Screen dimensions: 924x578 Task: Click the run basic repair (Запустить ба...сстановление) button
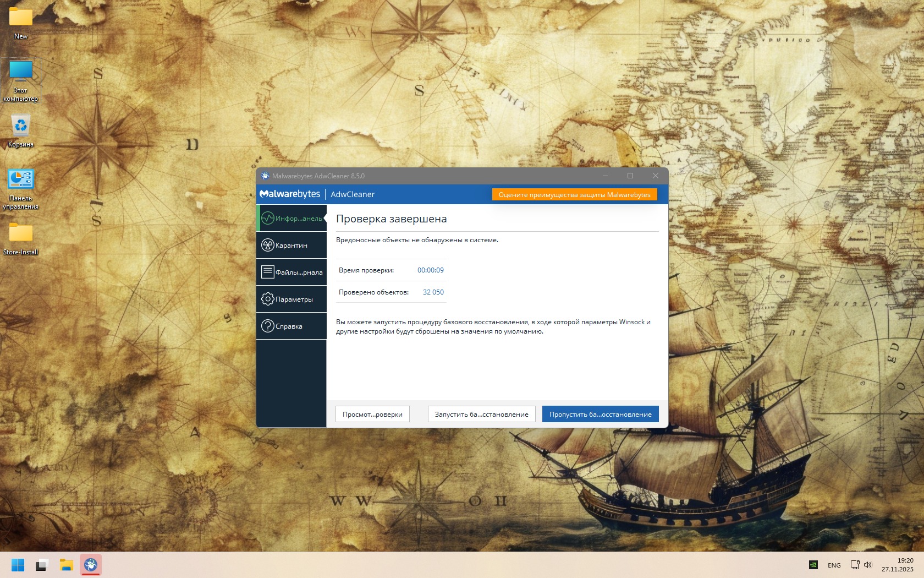click(x=481, y=415)
